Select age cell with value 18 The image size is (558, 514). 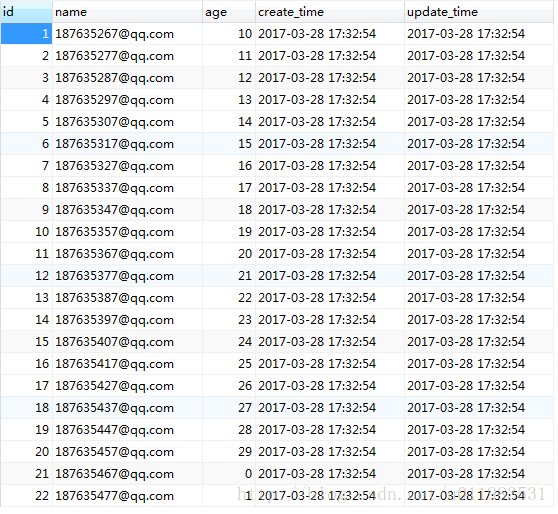coord(229,210)
